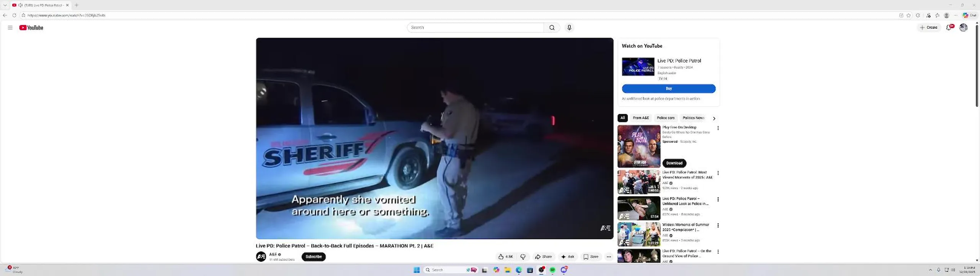Open the YouTube hamburger guide menu

(x=10, y=28)
